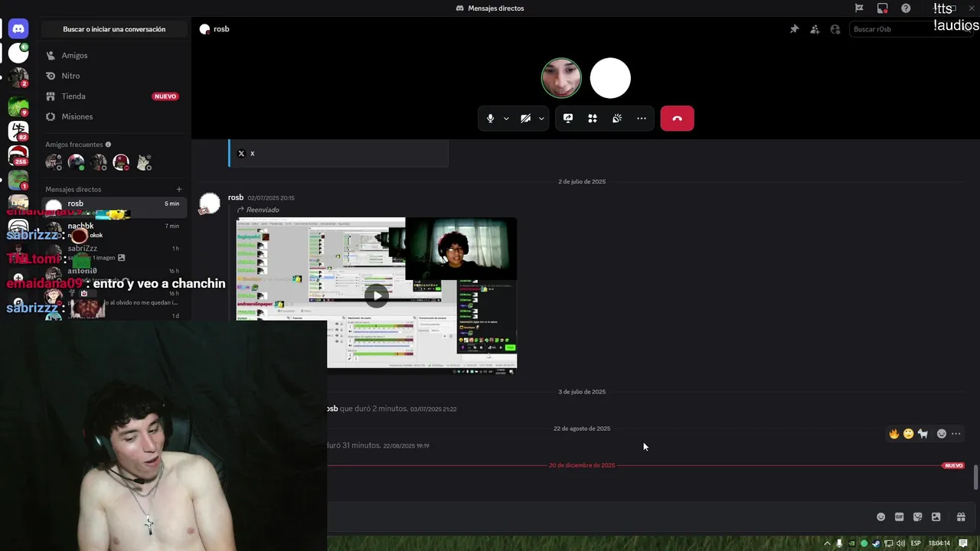This screenshot has width=980, height=551.
Task: Send a gift icon
Action: coord(961,517)
